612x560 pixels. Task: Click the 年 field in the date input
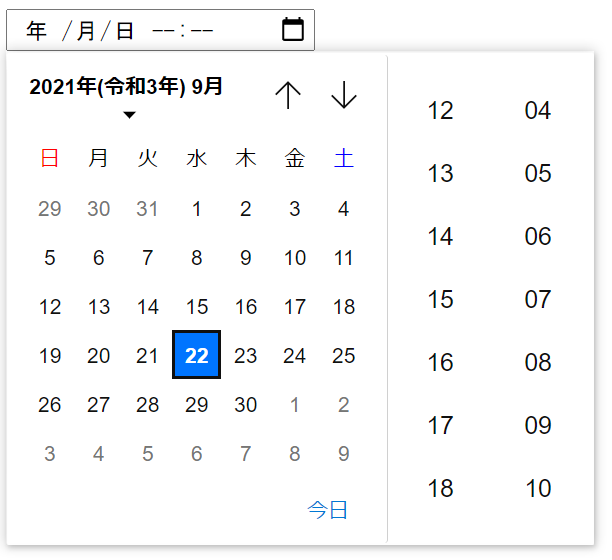point(37,31)
